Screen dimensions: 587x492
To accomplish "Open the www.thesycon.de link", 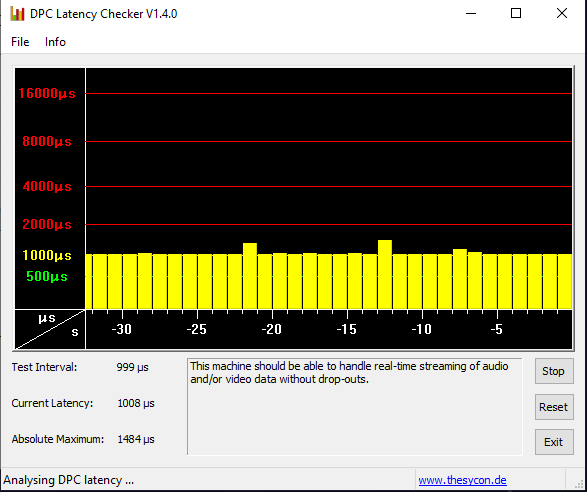I will 462,480.
